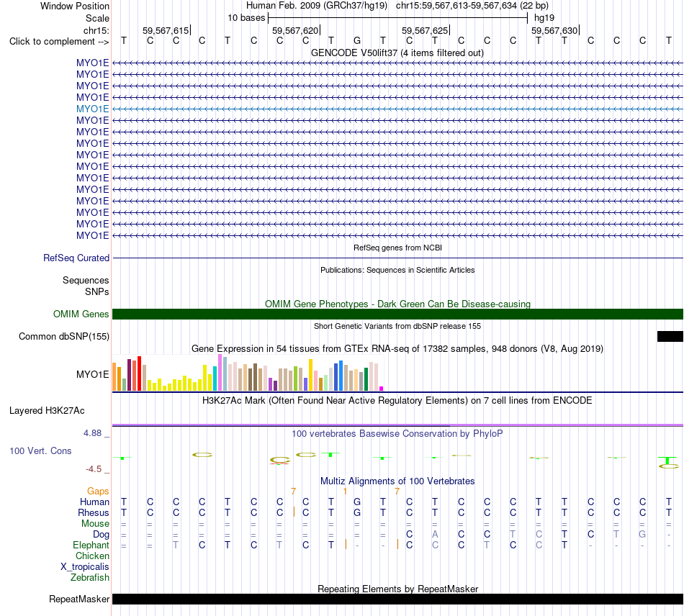Click the '10 bases' scale bar label
Screen dimensions: 684x616
pyautogui.click(x=246, y=18)
